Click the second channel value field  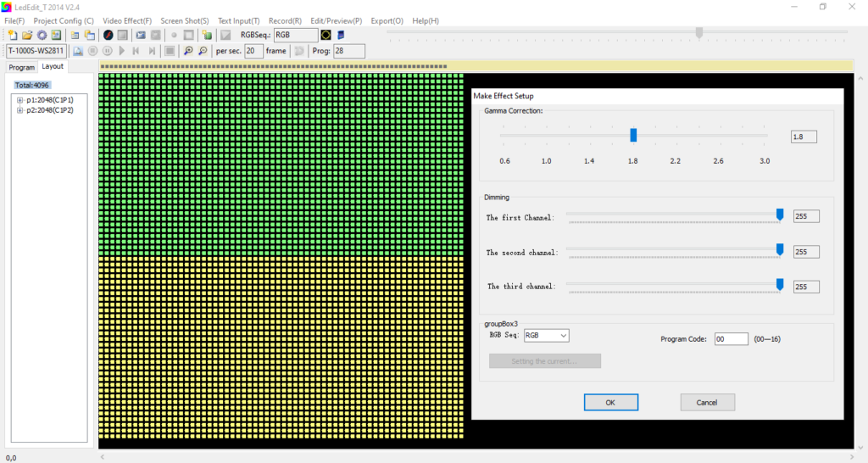pyautogui.click(x=806, y=252)
